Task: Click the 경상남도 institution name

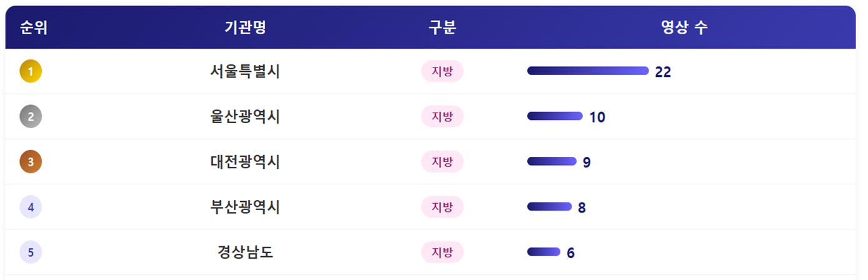Action: [x=245, y=252]
